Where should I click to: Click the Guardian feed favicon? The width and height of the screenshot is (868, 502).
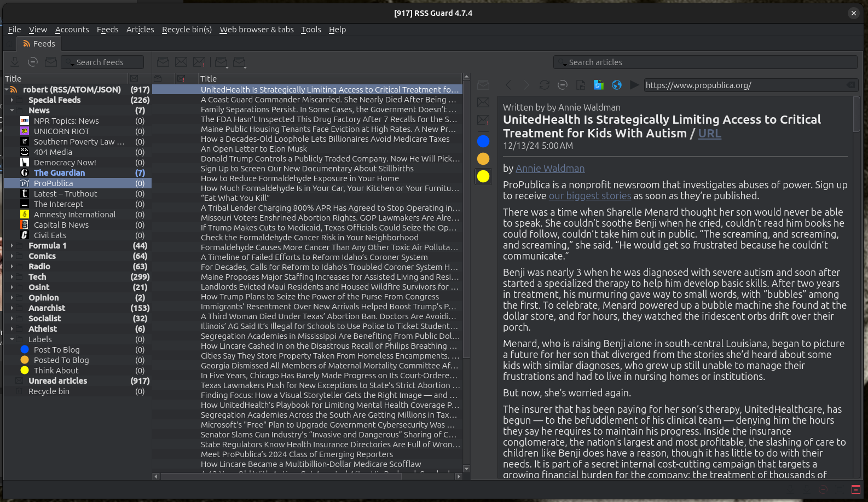(x=25, y=173)
